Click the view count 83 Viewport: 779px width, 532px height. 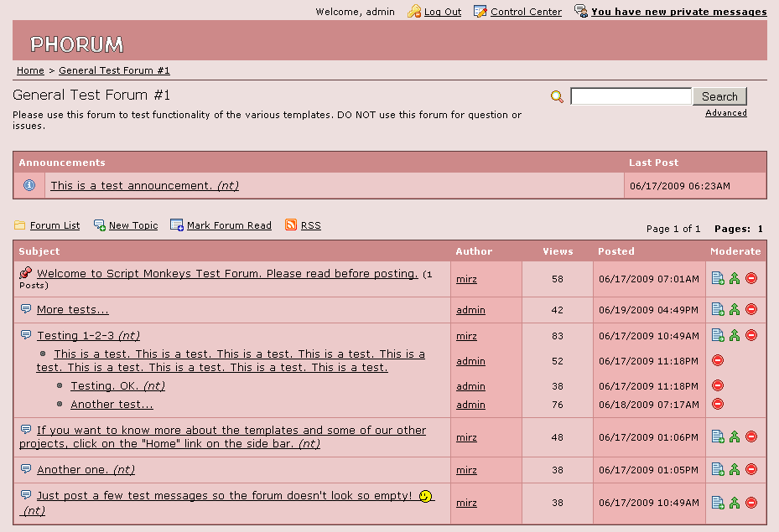tap(558, 336)
